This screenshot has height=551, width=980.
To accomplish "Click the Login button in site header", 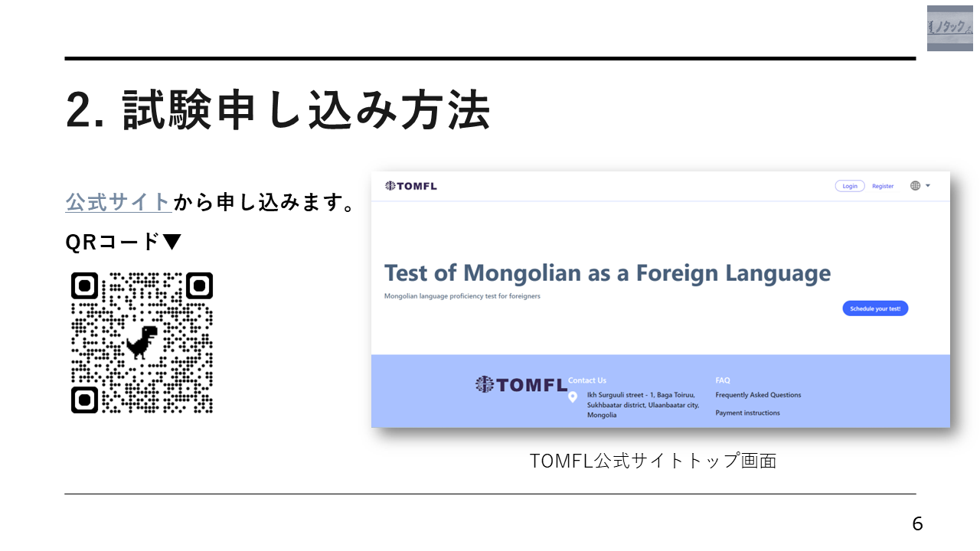I will (850, 186).
